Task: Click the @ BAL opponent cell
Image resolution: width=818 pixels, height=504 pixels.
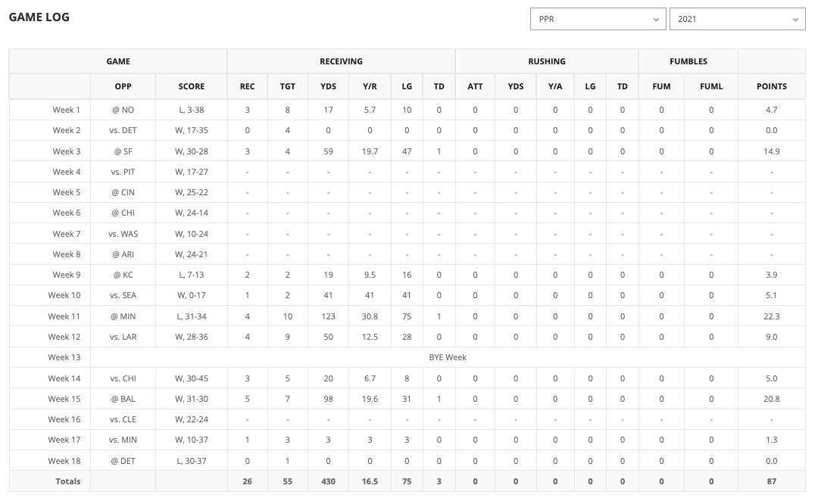Action: tap(123, 399)
